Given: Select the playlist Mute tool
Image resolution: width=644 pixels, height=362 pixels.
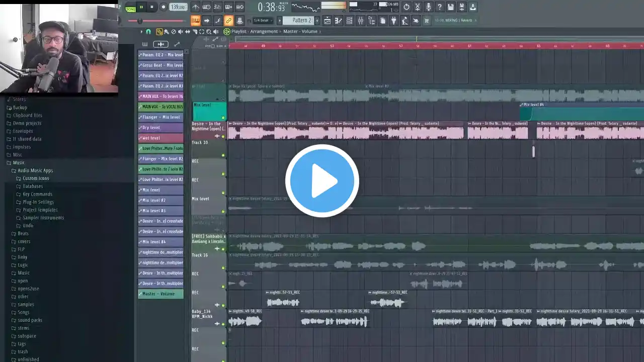Looking at the screenshot, I should (x=181, y=32).
